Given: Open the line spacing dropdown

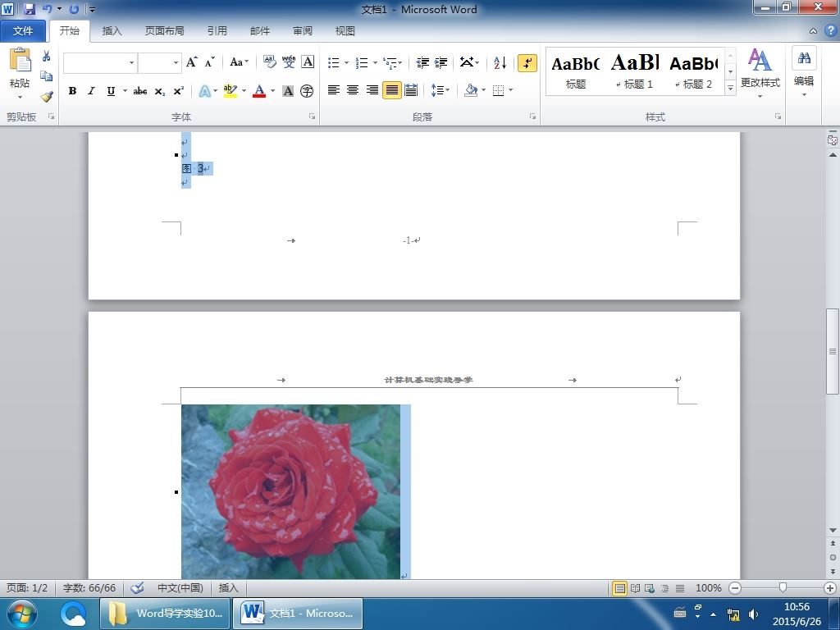Looking at the screenshot, I should (441, 90).
